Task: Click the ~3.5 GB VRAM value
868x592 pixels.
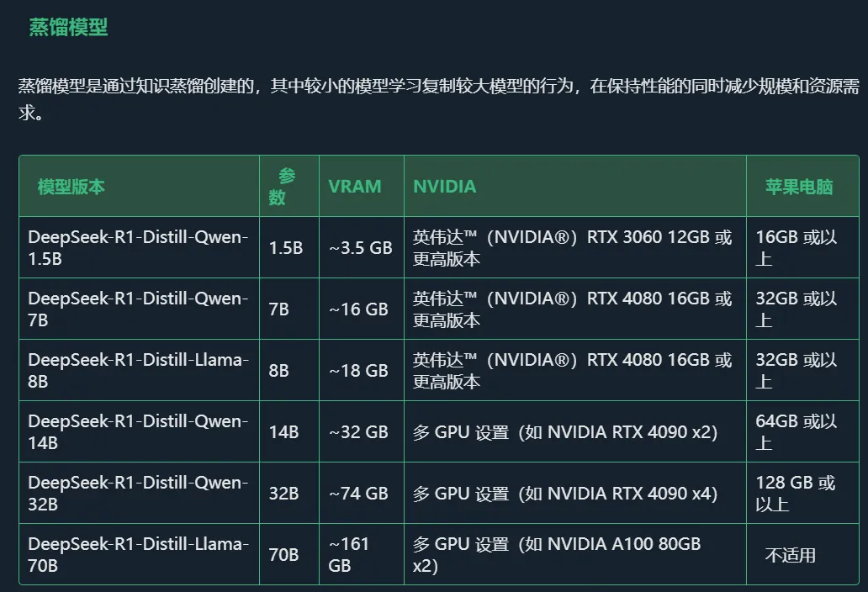Action: (x=357, y=246)
